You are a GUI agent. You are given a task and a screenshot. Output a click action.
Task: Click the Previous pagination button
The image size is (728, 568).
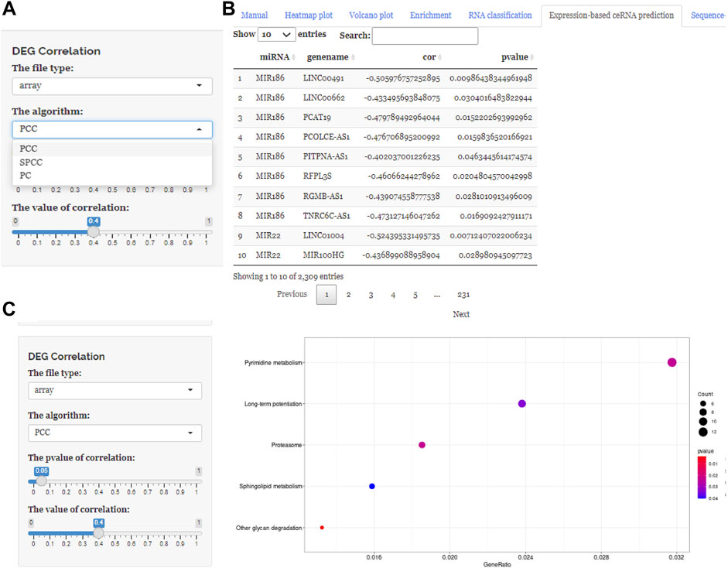292,295
